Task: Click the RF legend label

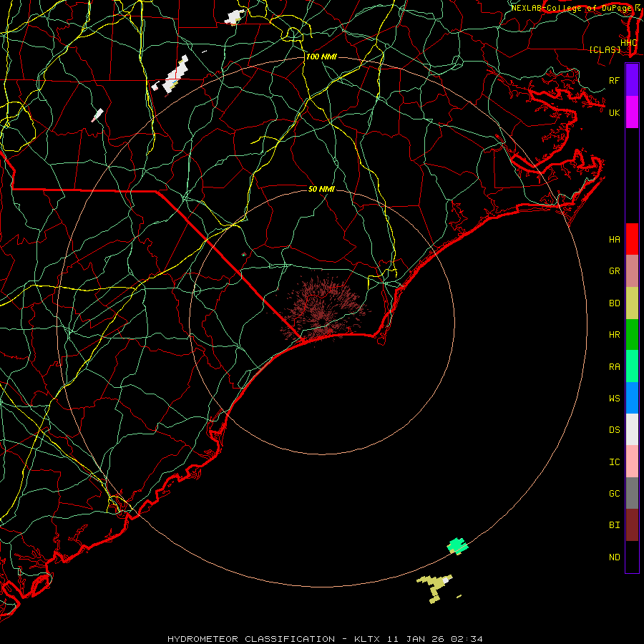Action: [615, 80]
